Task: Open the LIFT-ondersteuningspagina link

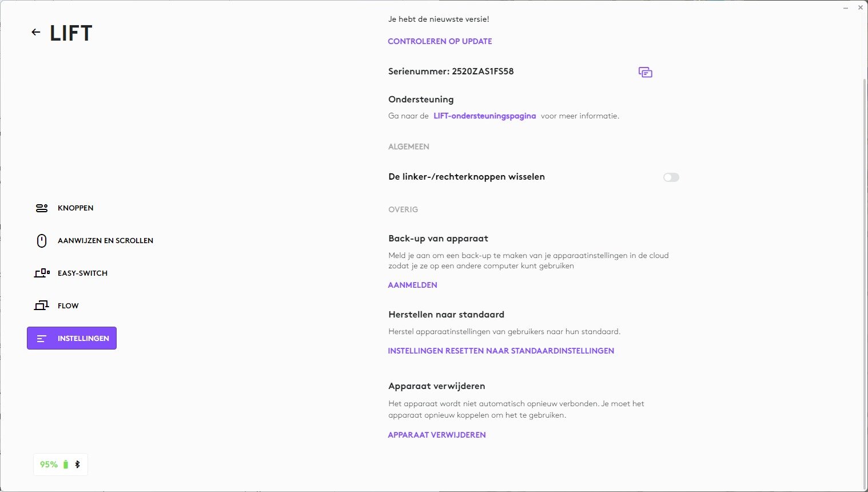Action: click(x=484, y=116)
